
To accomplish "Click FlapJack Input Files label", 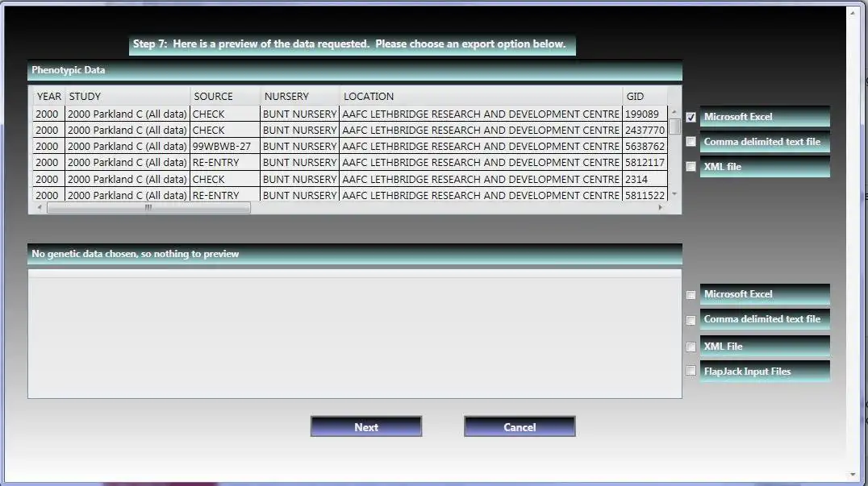I will coord(765,371).
